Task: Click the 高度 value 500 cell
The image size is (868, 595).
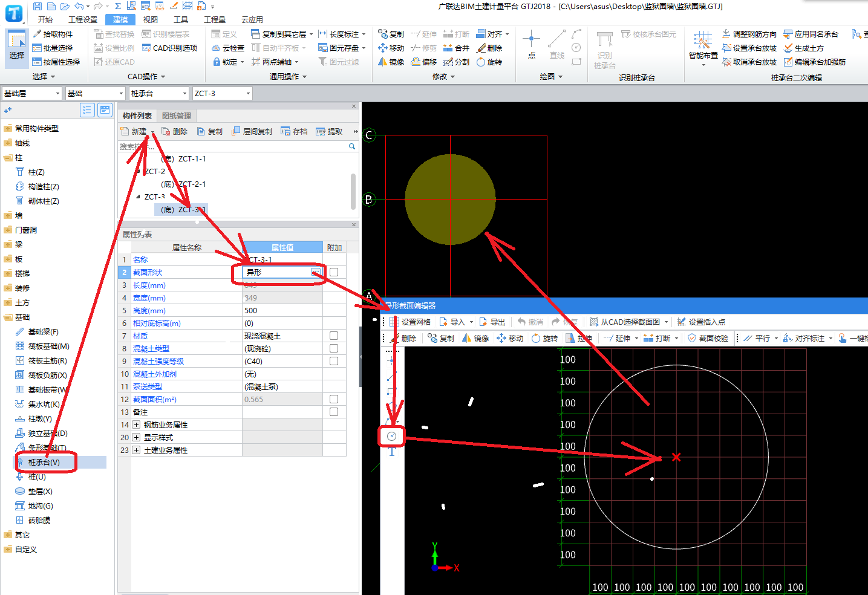Action: point(282,310)
